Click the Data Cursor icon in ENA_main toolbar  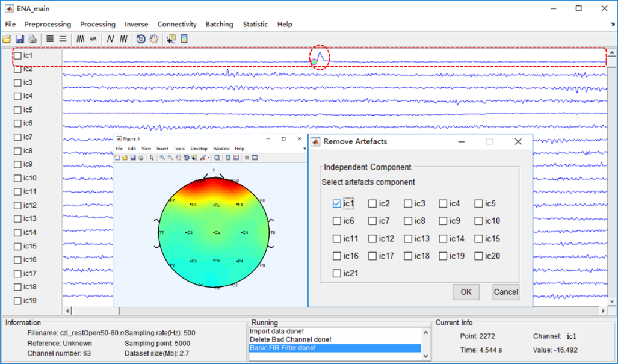(171, 39)
